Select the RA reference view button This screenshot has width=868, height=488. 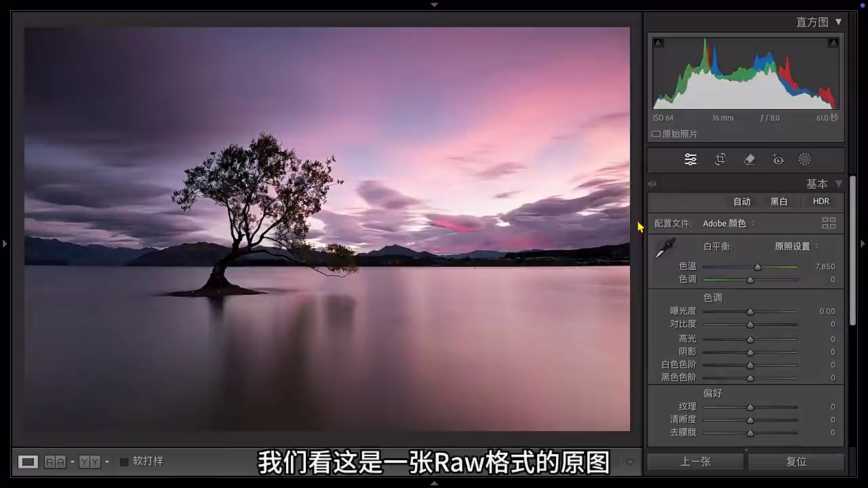(56, 462)
